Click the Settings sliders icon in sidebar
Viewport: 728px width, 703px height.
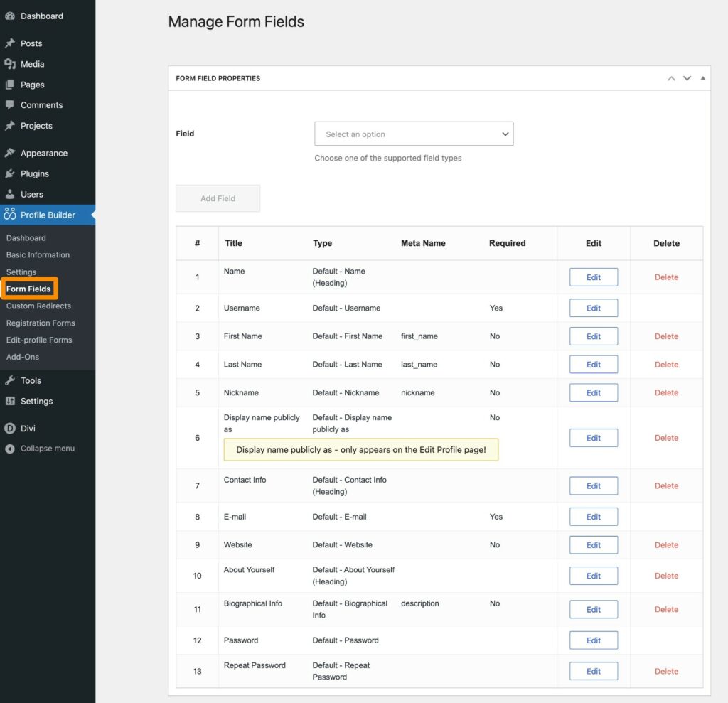[x=10, y=401]
